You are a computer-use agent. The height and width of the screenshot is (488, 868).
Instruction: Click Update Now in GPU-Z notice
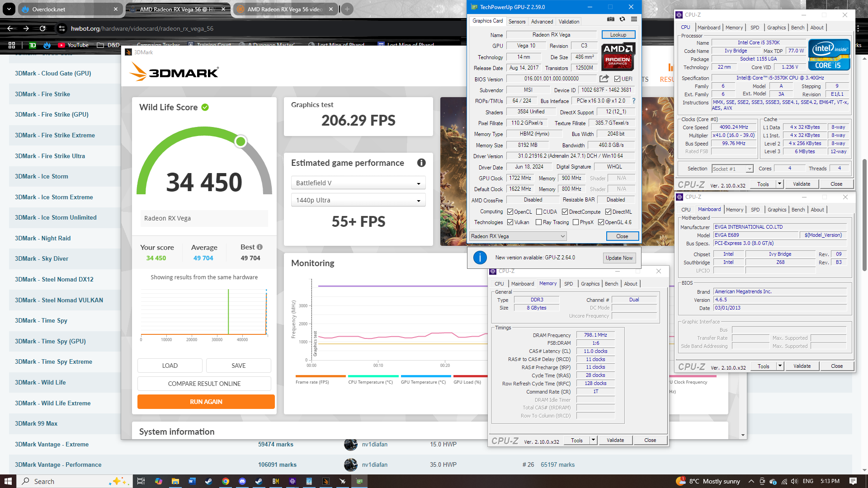pos(619,258)
